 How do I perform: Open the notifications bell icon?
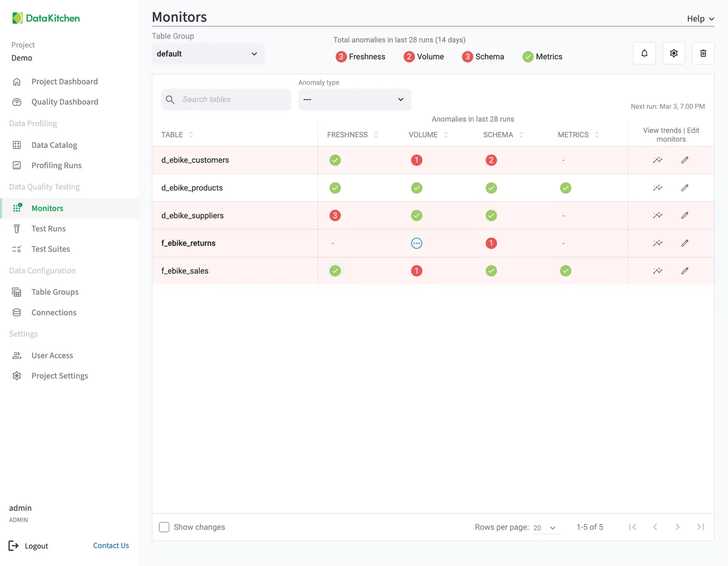644,53
